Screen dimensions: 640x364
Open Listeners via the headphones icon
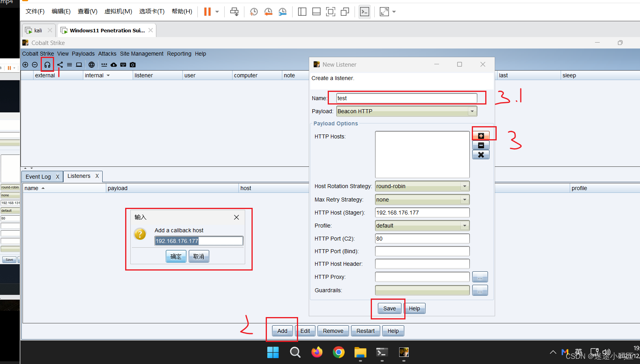pyautogui.click(x=47, y=65)
